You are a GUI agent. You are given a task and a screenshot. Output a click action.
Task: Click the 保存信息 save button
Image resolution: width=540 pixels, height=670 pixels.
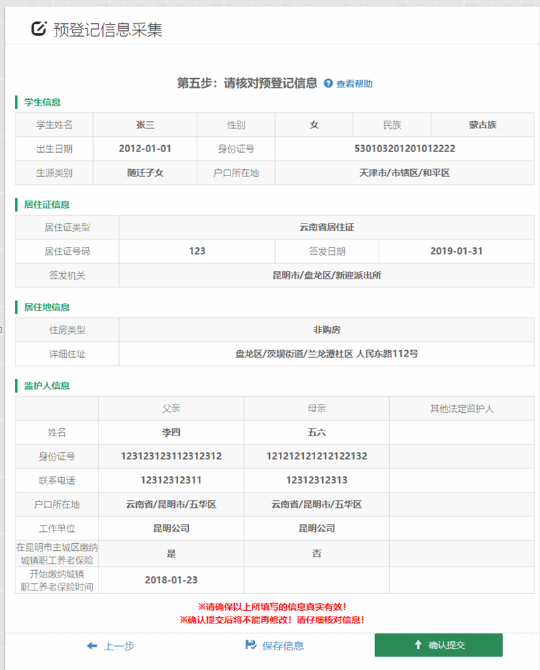tap(283, 646)
